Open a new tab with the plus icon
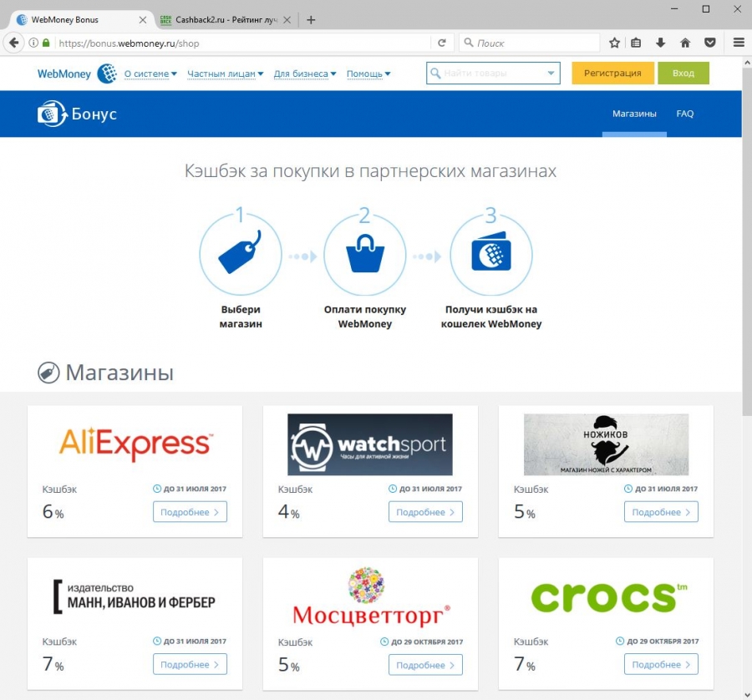This screenshot has height=700, width=752. 311,20
